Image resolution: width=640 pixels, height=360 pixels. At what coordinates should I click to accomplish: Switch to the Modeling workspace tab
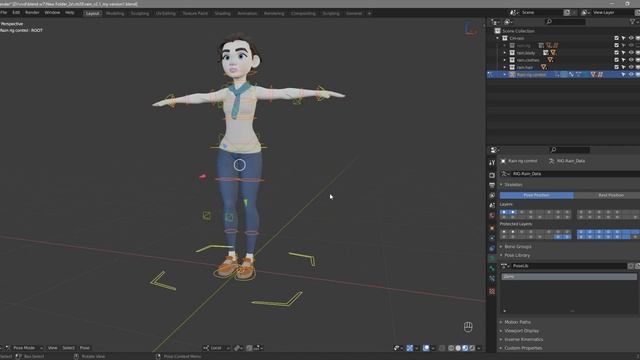(115, 13)
